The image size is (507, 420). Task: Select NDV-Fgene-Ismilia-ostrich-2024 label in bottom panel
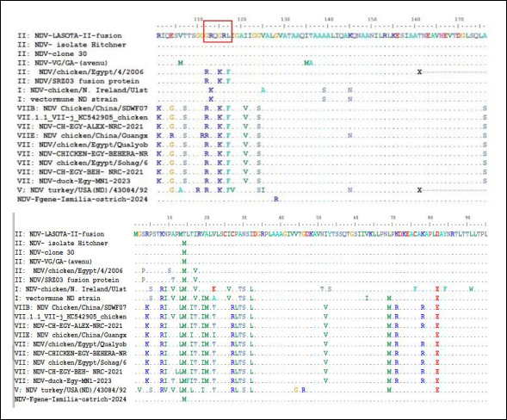[x=71, y=399]
